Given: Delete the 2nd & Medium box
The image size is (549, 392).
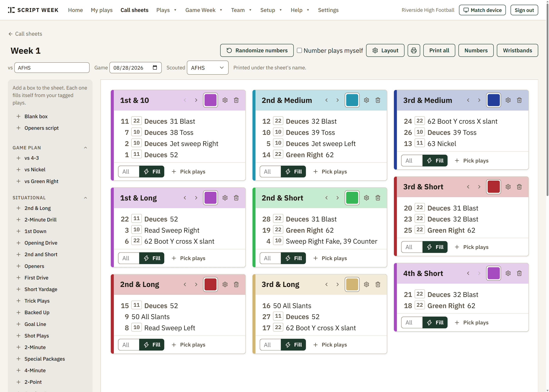Looking at the screenshot, I should (x=378, y=100).
